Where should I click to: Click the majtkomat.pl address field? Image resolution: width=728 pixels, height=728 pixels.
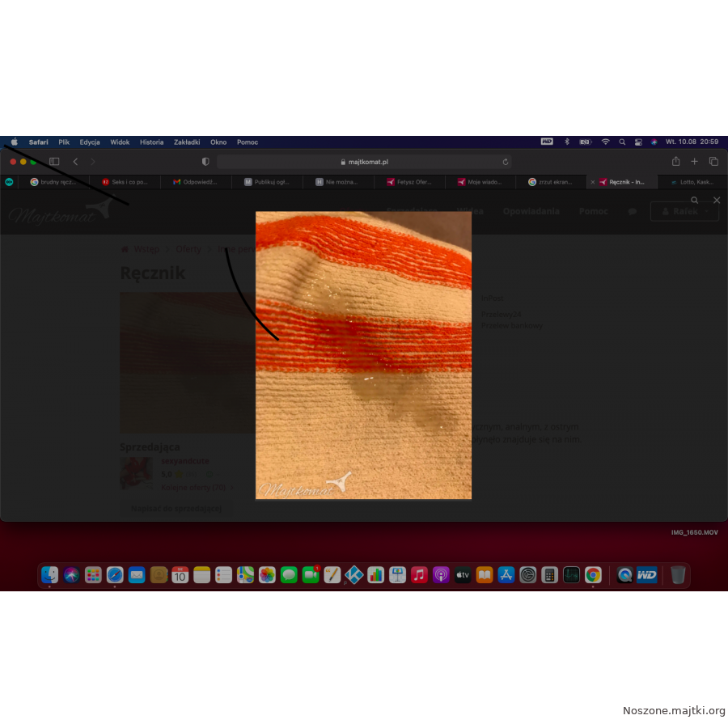pyautogui.click(x=364, y=162)
